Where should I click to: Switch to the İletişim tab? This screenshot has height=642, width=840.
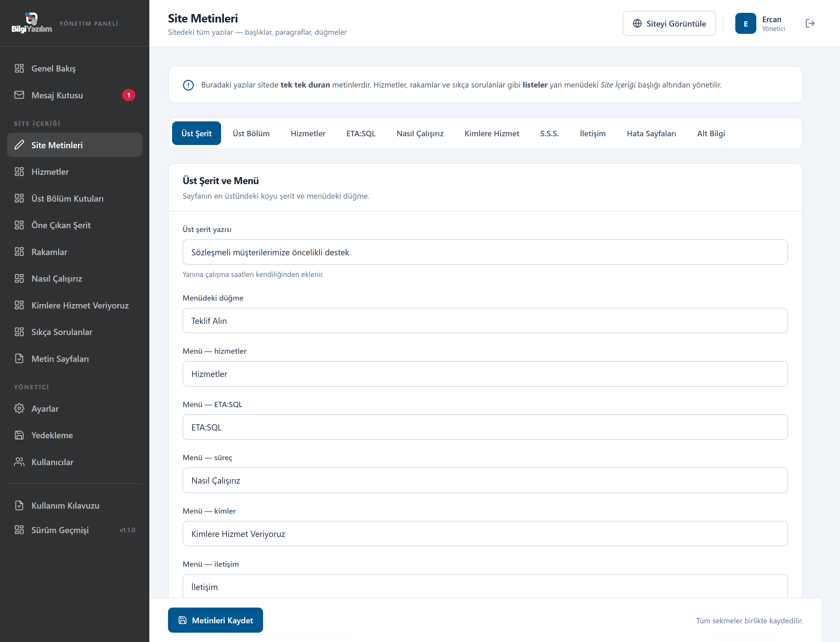click(x=592, y=133)
